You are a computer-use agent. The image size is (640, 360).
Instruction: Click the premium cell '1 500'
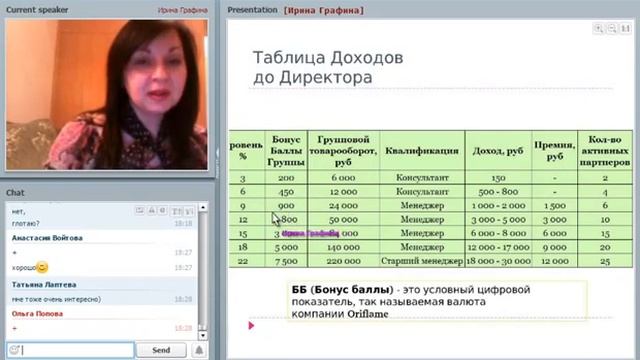tap(555, 205)
